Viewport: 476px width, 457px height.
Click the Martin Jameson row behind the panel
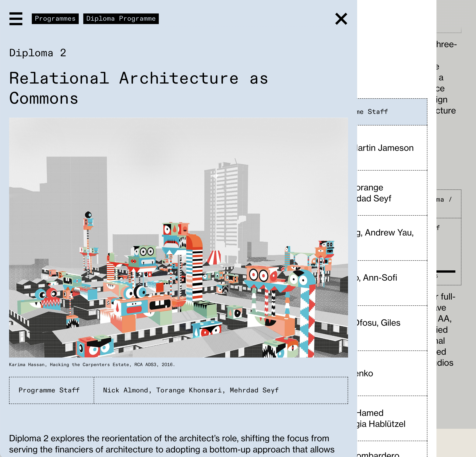pyautogui.click(x=392, y=148)
